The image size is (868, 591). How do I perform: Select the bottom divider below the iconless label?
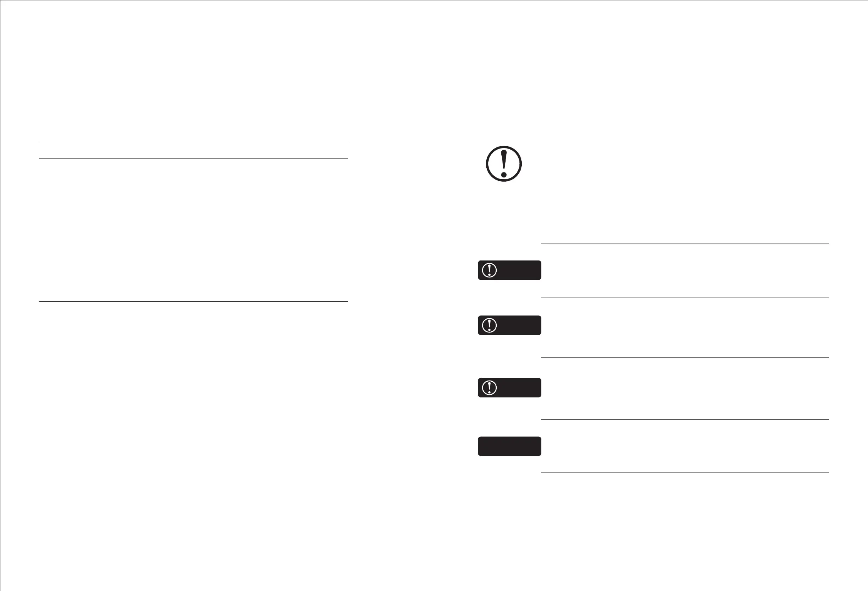(x=684, y=472)
